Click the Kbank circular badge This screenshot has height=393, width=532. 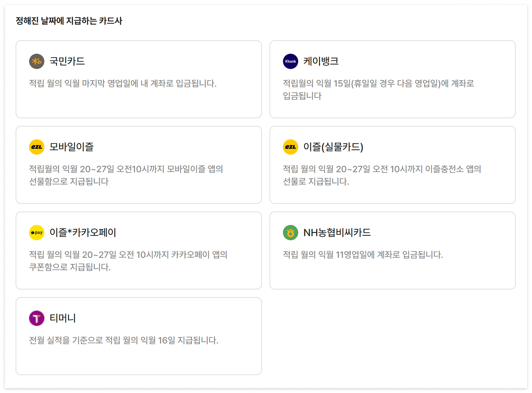click(290, 61)
